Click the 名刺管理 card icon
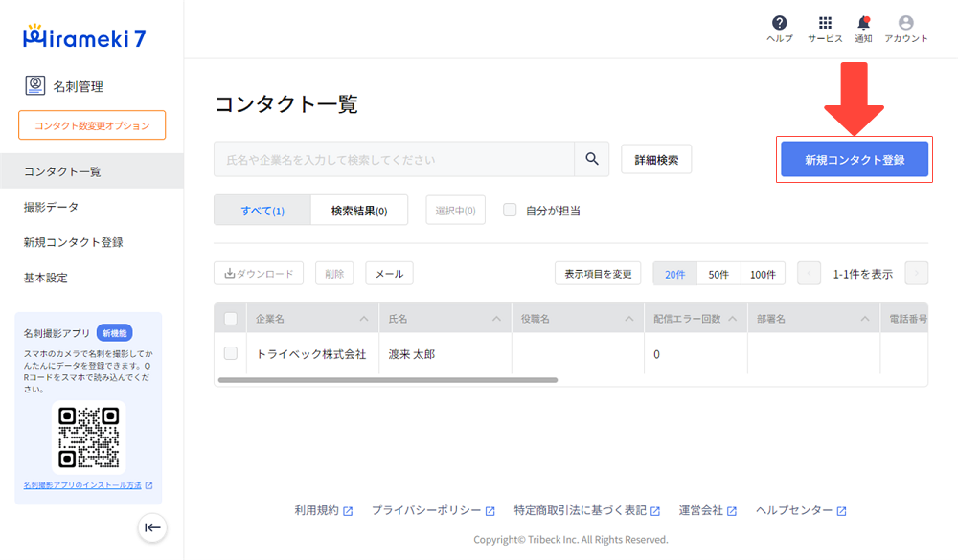The image size is (958, 560). click(x=34, y=85)
